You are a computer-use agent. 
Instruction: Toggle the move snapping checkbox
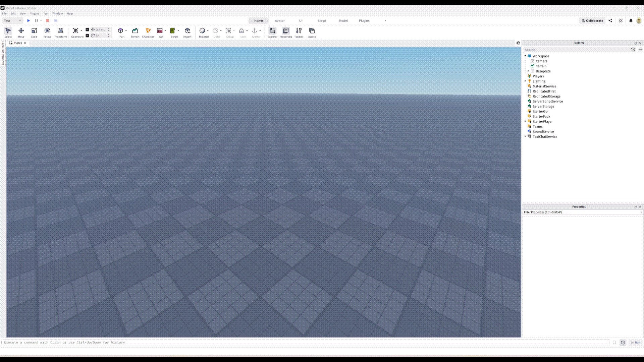pyautogui.click(x=87, y=29)
